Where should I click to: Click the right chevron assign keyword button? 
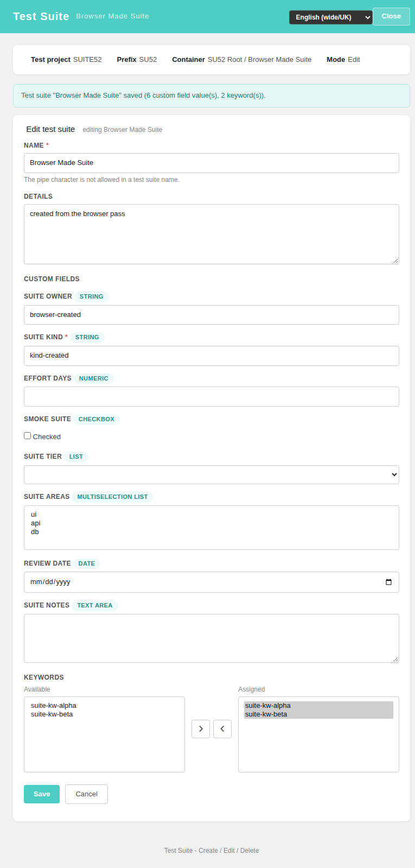[x=201, y=729]
